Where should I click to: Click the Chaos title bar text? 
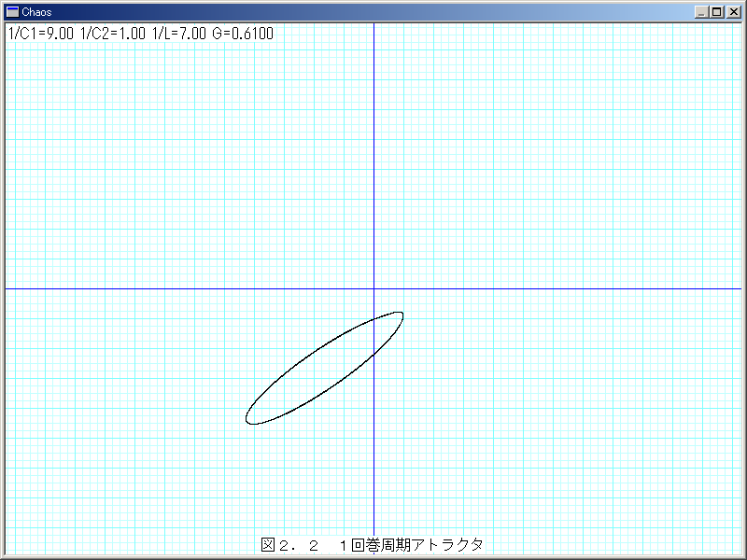click(36, 12)
